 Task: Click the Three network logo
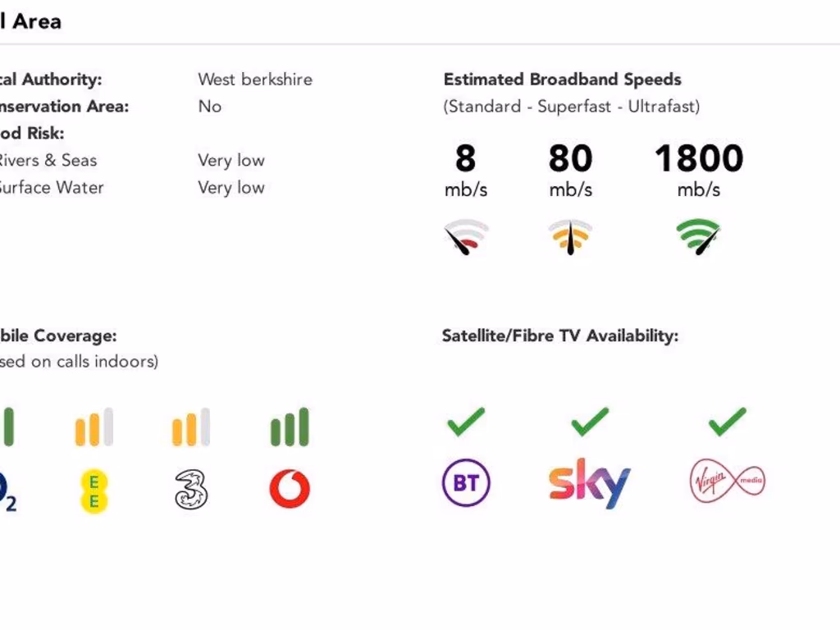pos(191,490)
